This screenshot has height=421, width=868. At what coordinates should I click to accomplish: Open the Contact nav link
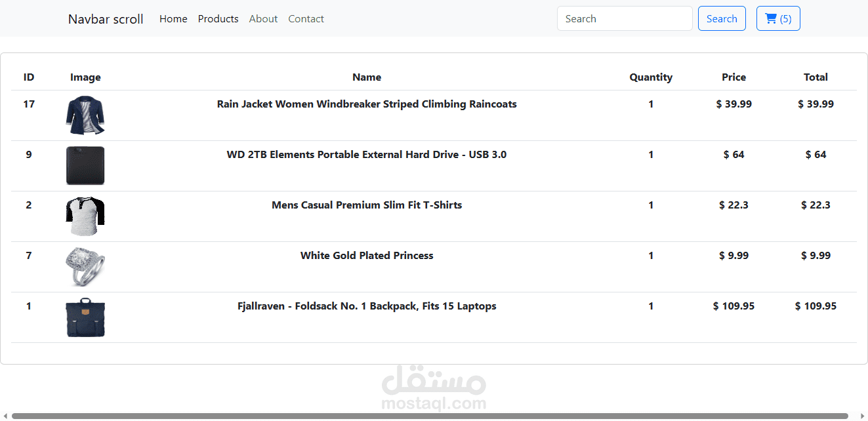306,19
